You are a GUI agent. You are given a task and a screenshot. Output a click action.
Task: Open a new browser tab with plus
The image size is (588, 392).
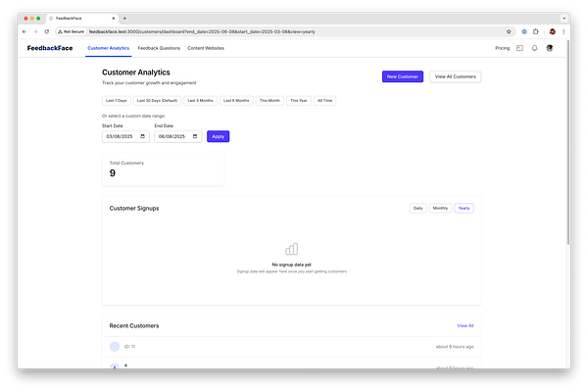tap(124, 18)
